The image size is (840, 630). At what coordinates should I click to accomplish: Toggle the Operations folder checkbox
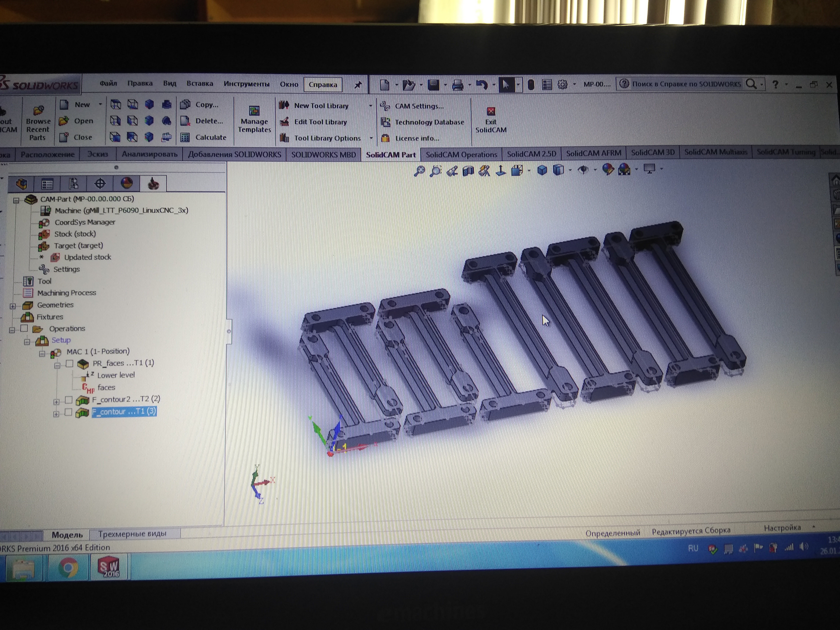(x=24, y=328)
